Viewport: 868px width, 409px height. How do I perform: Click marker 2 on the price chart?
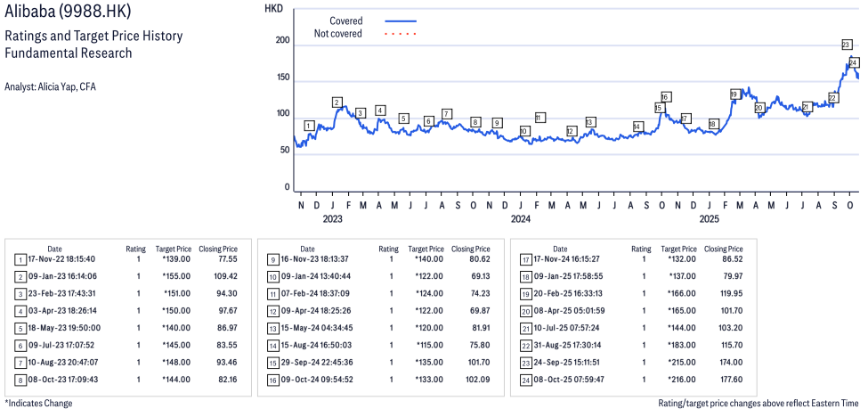[x=337, y=102]
